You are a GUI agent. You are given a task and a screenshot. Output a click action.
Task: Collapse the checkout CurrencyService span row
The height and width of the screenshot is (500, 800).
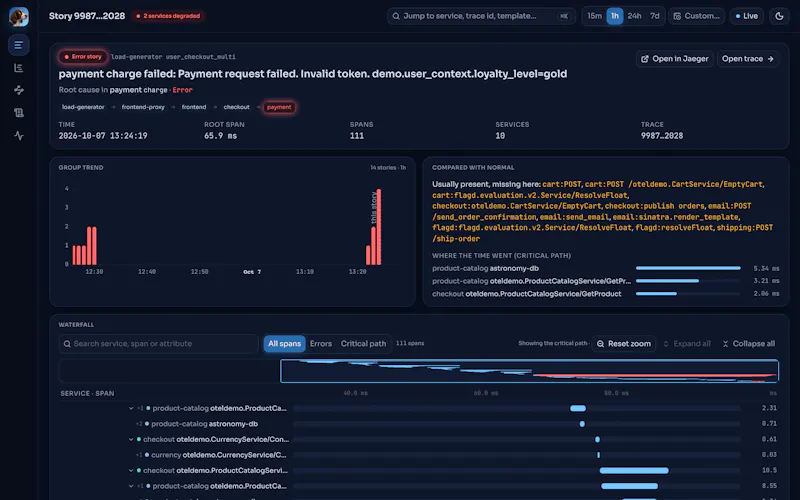coord(131,439)
